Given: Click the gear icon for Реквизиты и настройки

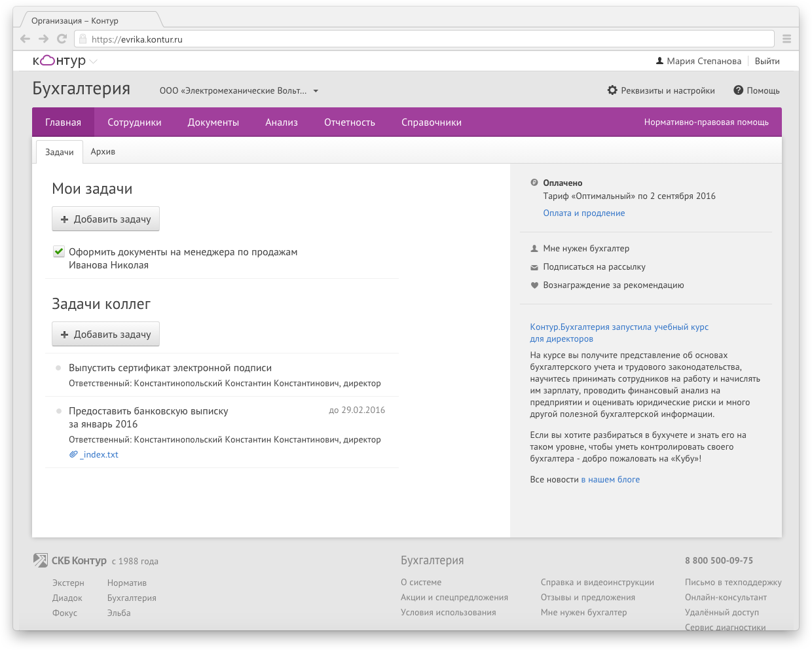Looking at the screenshot, I should tap(612, 90).
